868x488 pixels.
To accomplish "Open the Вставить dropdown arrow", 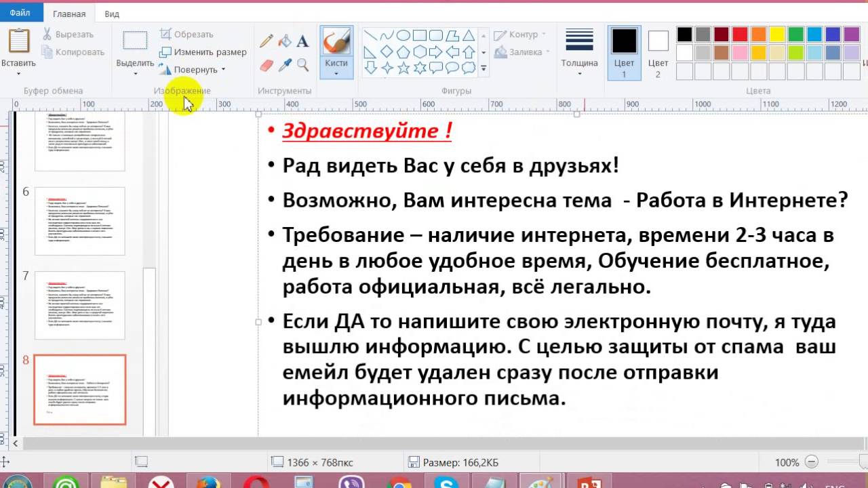I will tap(18, 73).
